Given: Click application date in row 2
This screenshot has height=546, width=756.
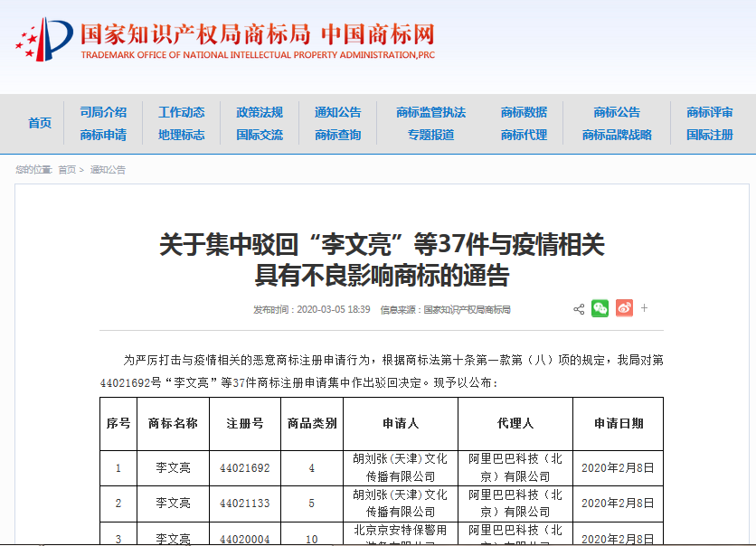Looking at the screenshot, I should [x=618, y=504].
